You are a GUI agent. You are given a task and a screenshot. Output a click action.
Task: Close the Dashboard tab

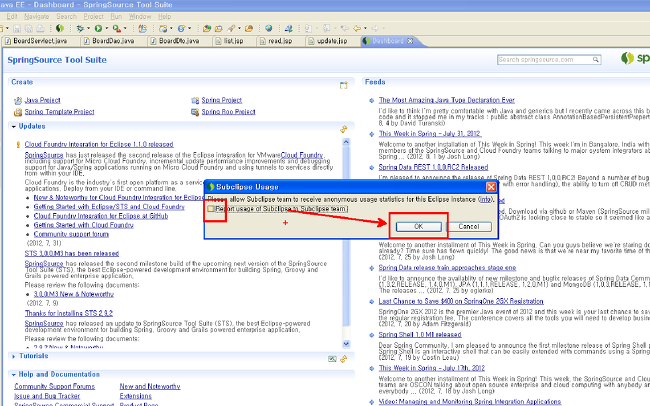(410, 41)
